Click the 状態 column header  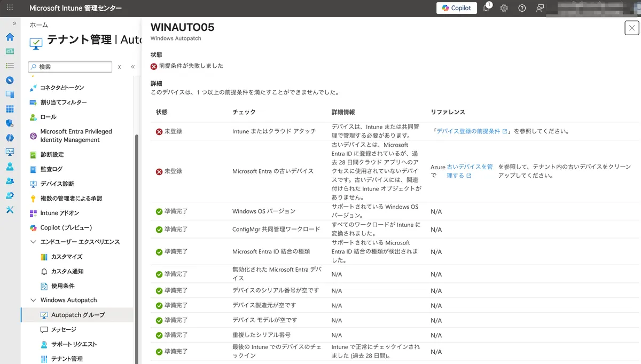click(162, 112)
